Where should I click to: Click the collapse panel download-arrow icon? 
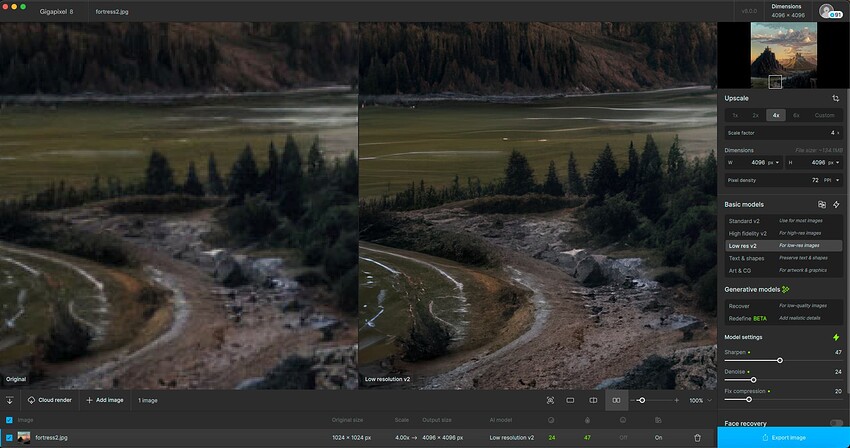point(9,400)
